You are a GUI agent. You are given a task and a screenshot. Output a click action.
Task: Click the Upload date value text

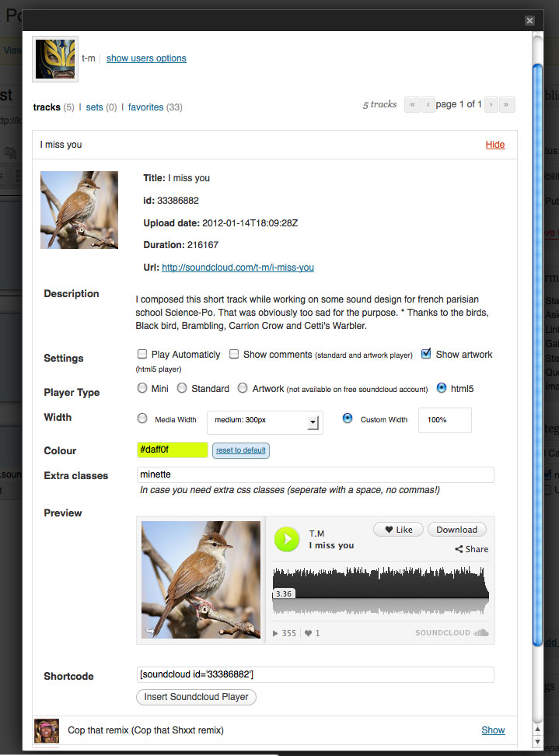[250, 223]
